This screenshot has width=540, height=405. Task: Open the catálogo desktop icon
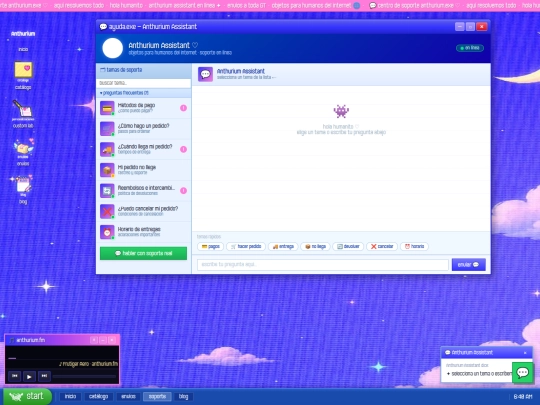(x=23, y=75)
